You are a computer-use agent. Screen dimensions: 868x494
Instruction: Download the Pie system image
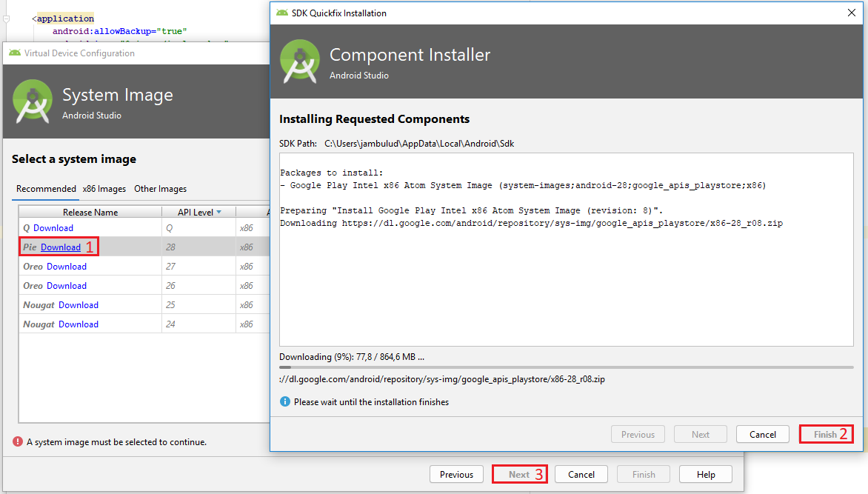[x=61, y=247]
